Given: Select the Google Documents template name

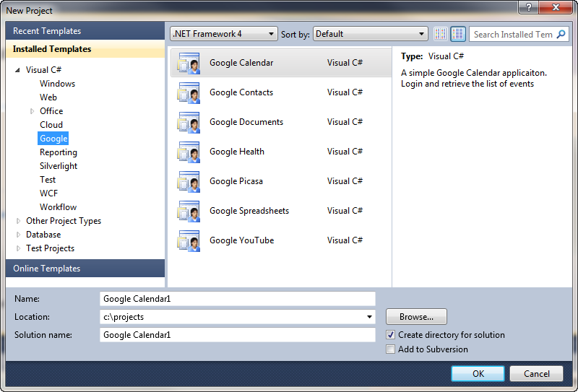Looking at the screenshot, I should (246, 122).
